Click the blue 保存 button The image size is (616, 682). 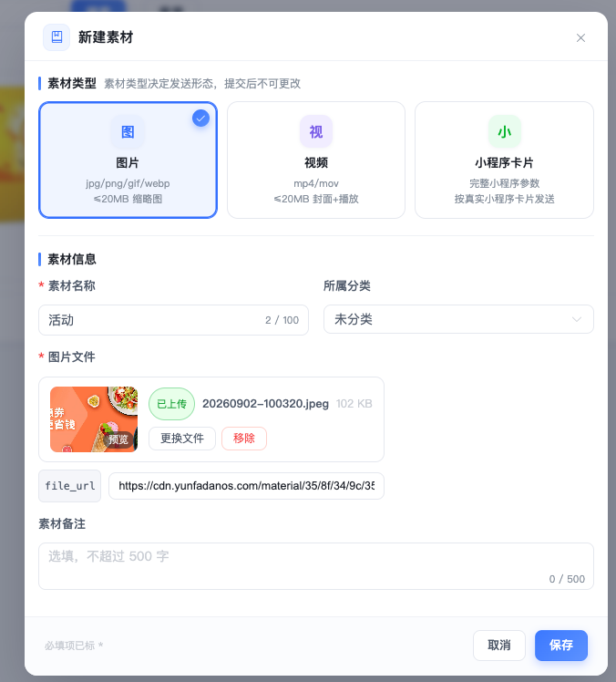[561, 645]
